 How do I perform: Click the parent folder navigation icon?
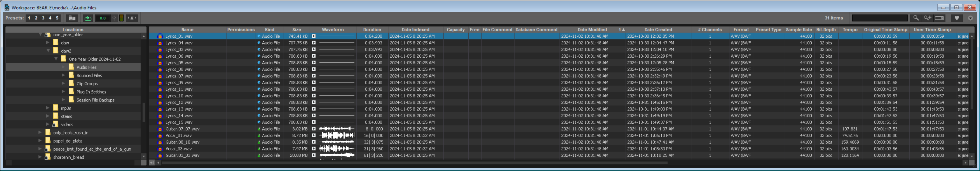click(72, 18)
